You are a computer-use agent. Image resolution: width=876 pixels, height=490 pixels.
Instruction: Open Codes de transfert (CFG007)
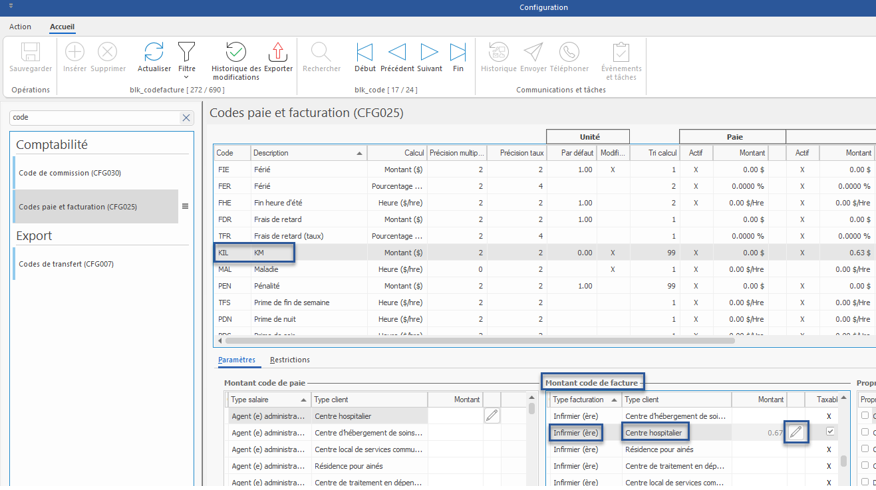tap(66, 264)
